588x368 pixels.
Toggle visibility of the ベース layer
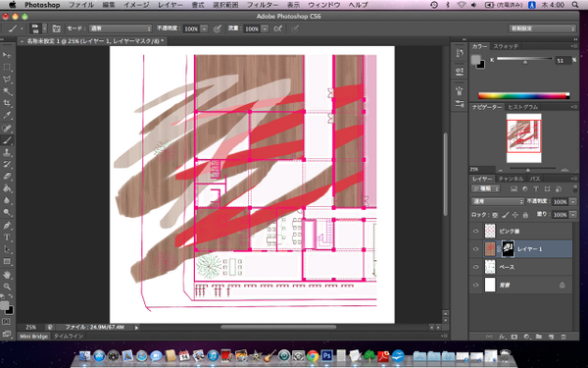click(476, 267)
